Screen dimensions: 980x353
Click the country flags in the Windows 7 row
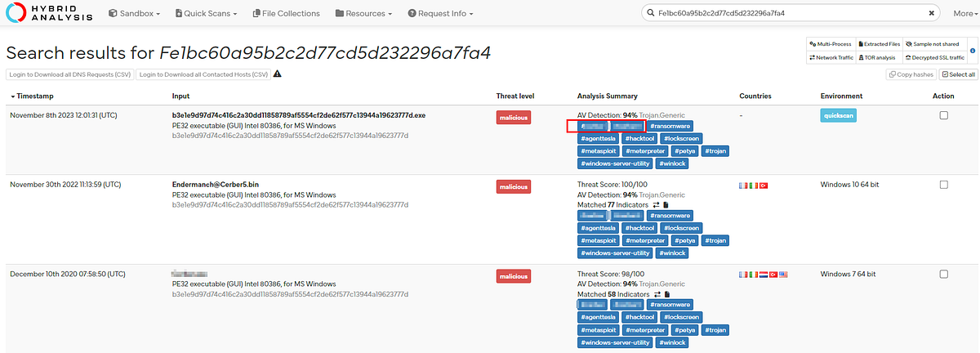(x=764, y=274)
